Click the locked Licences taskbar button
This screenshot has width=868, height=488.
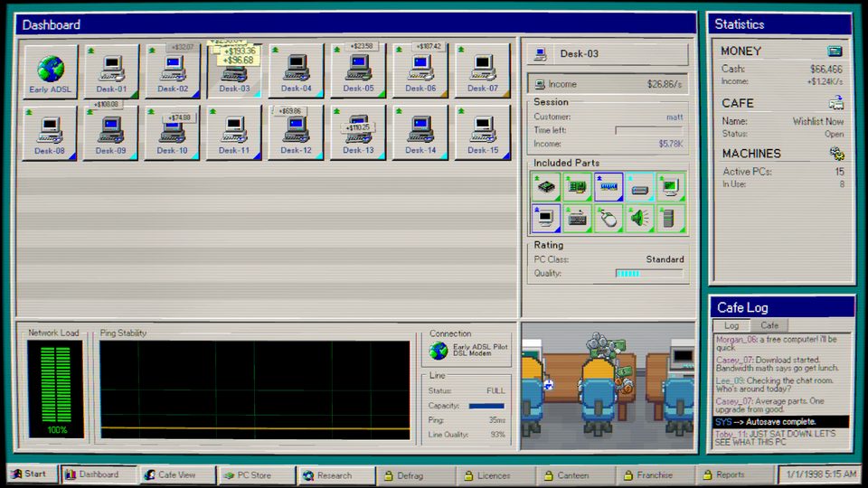coord(495,475)
